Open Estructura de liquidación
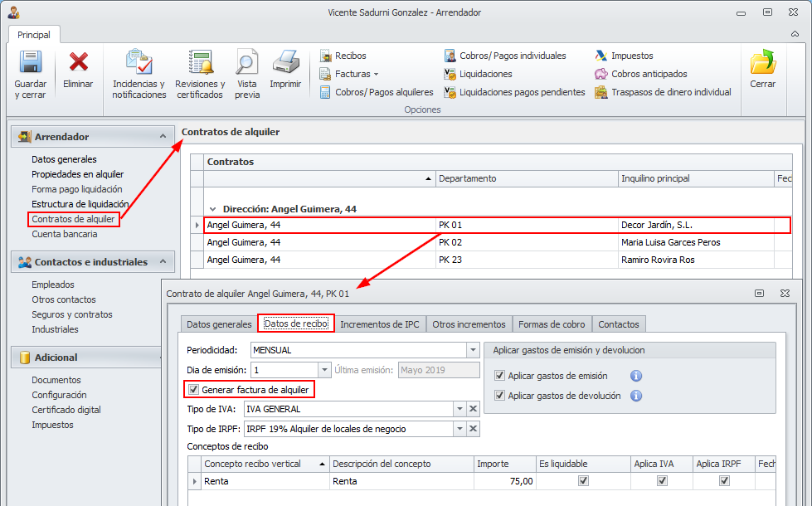 click(x=80, y=204)
